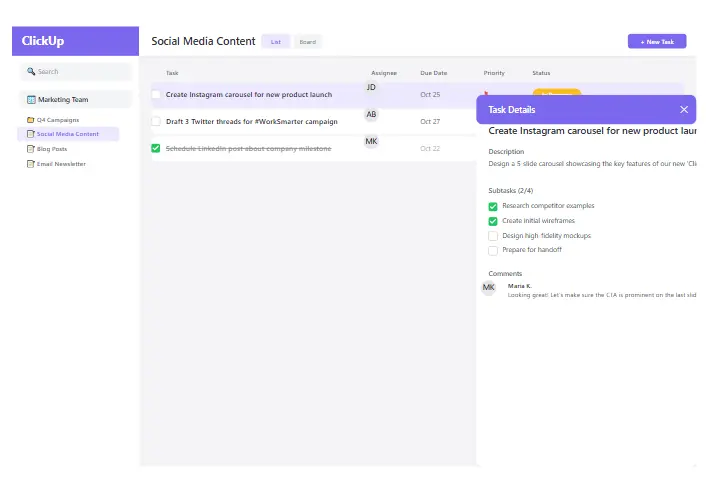Click the Assignee column header
The width and height of the screenshot is (706, 481).
point(384,73)
